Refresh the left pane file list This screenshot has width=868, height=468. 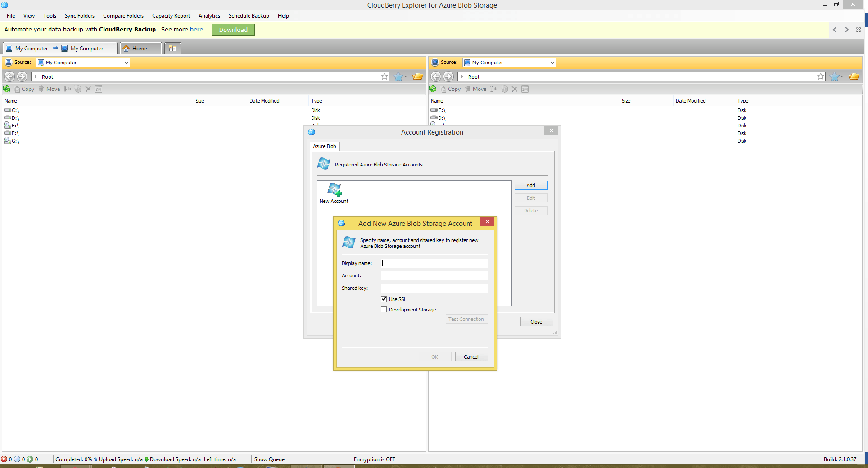click(7, 89)
